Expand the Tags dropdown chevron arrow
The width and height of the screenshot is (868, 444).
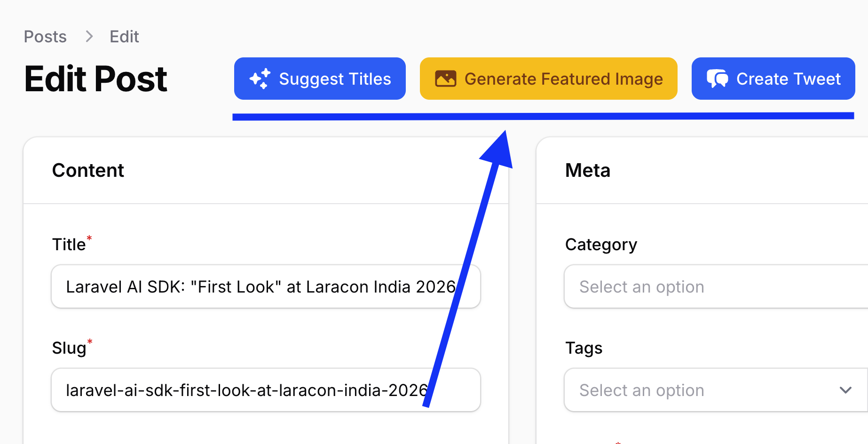845,390
